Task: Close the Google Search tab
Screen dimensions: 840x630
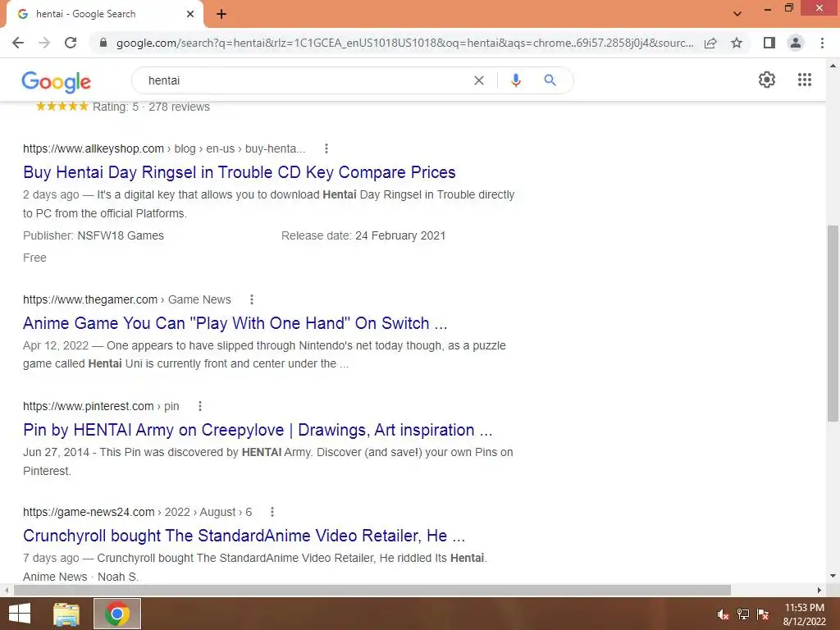Action: point(190,14)
